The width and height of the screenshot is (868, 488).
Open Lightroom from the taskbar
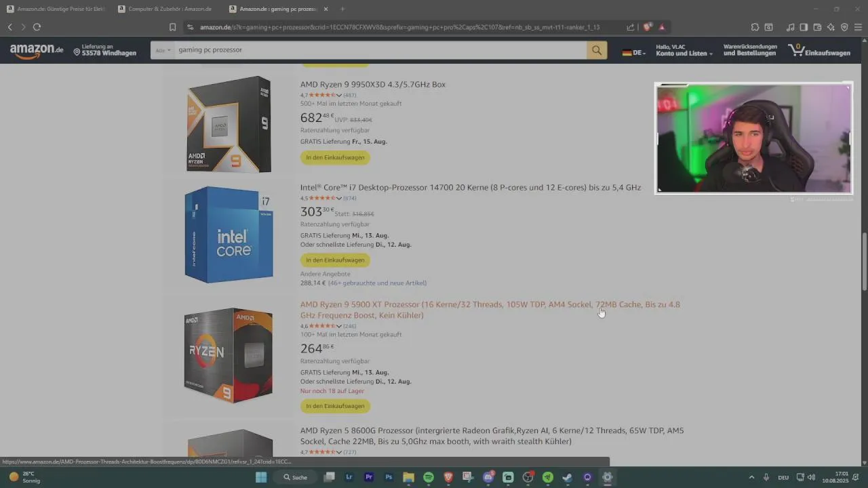tap(349, 477)
